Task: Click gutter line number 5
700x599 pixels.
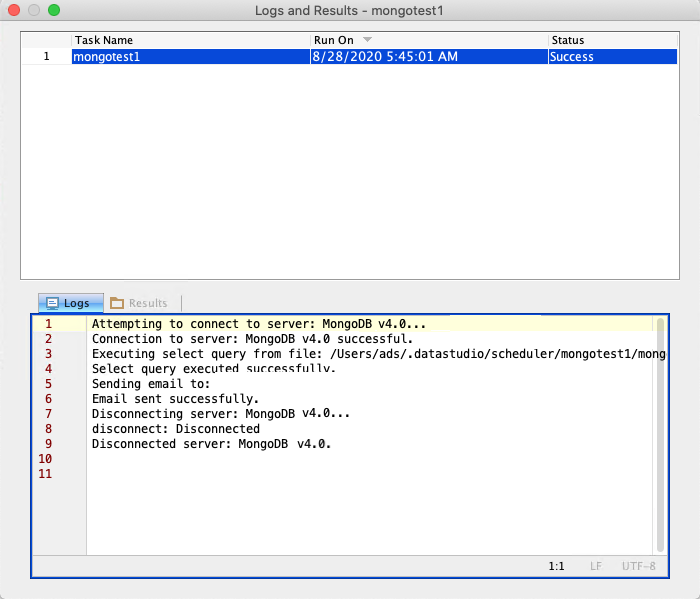Action: 48,384
